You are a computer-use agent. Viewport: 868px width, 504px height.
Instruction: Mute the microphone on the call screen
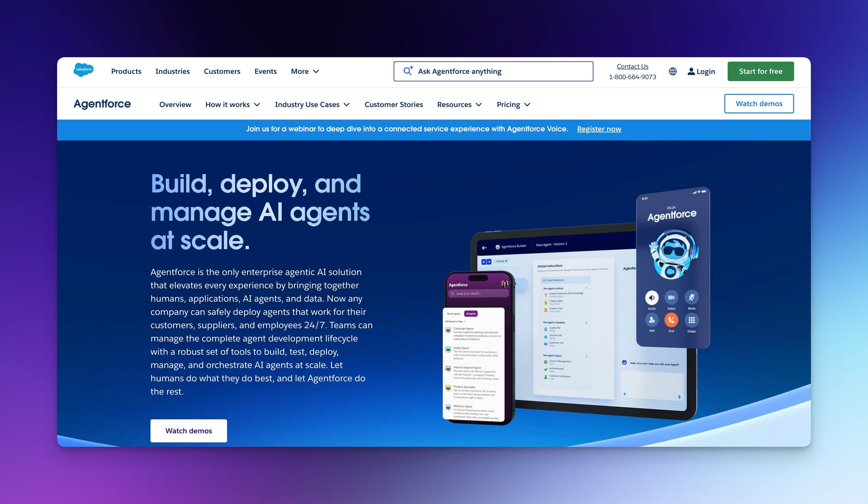[692, 296]
